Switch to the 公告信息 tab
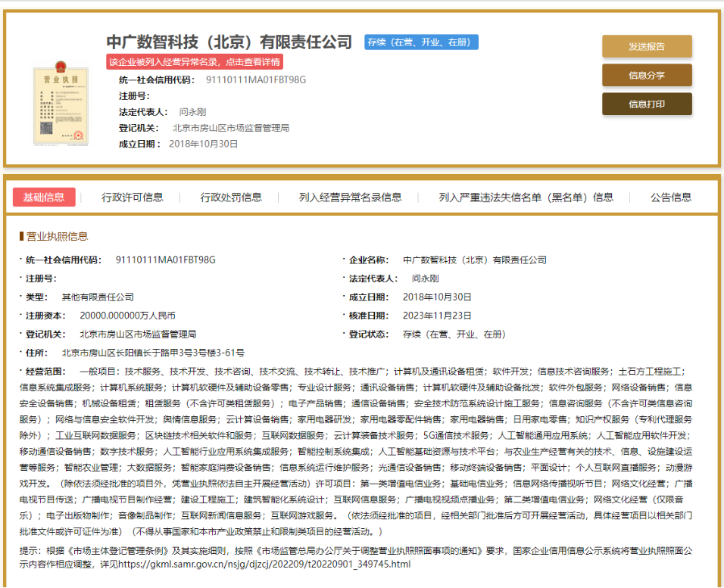Screen dimensions: 724x588 671,197
